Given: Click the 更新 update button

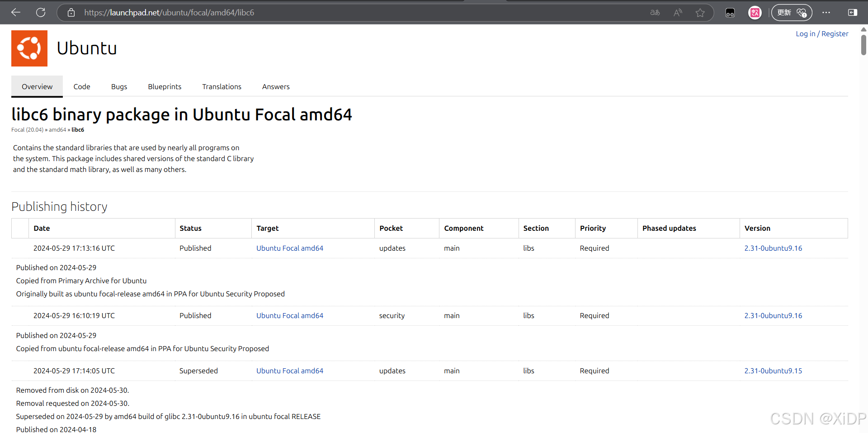Looking at the screenshot, I should (792, 13).
